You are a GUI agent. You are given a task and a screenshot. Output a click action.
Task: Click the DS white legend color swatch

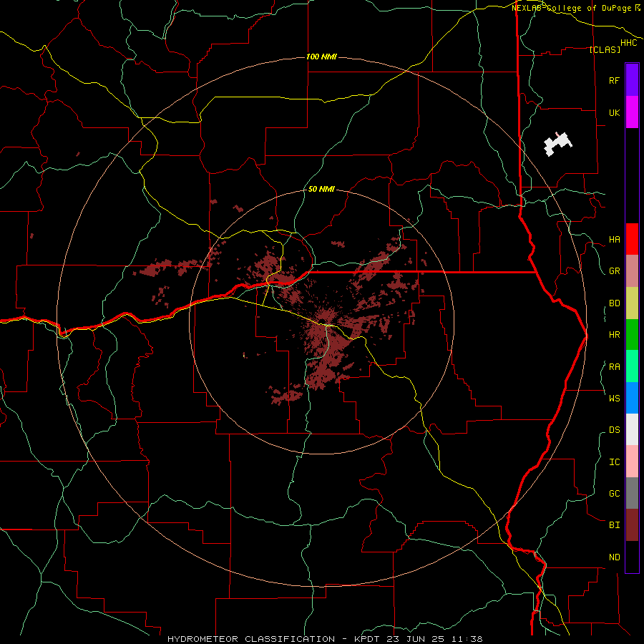[x=632, y=429]
